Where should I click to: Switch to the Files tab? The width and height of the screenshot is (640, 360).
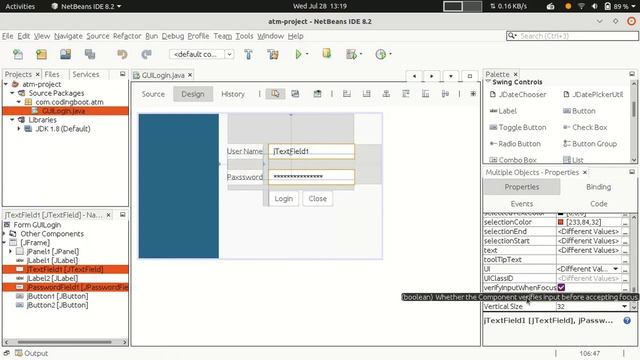coord(52,74)
